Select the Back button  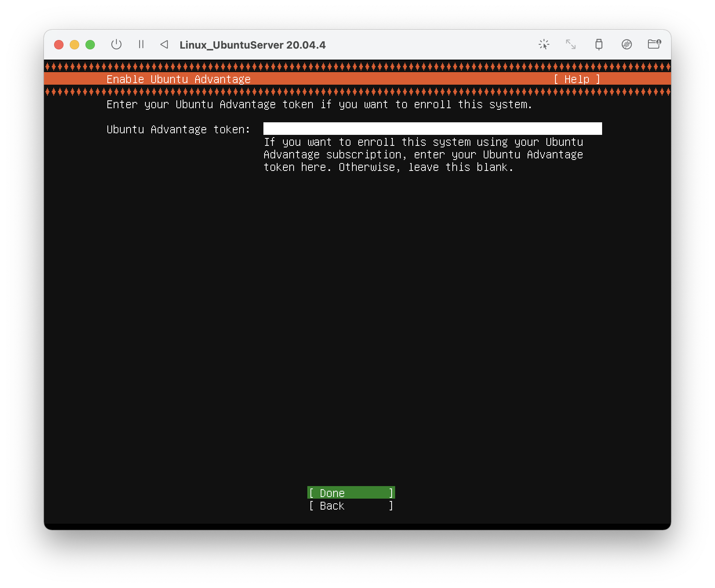point(351,506)
